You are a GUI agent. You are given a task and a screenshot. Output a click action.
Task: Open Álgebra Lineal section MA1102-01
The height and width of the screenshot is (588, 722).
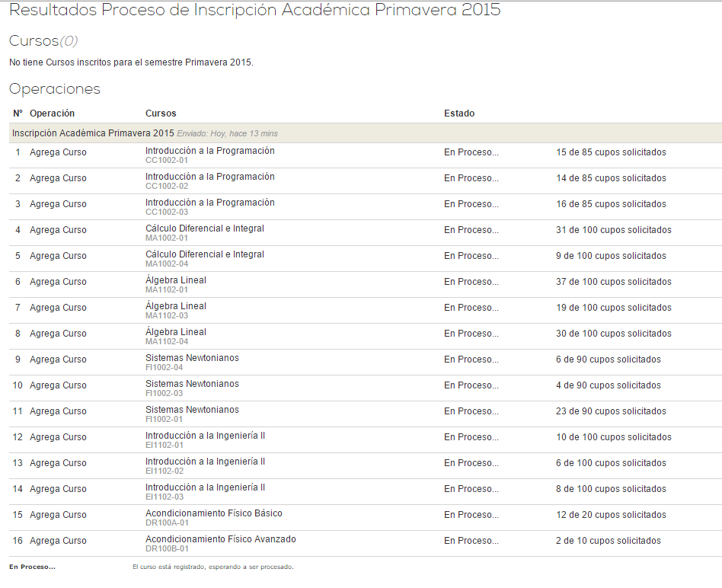click(x=175, y=280)
